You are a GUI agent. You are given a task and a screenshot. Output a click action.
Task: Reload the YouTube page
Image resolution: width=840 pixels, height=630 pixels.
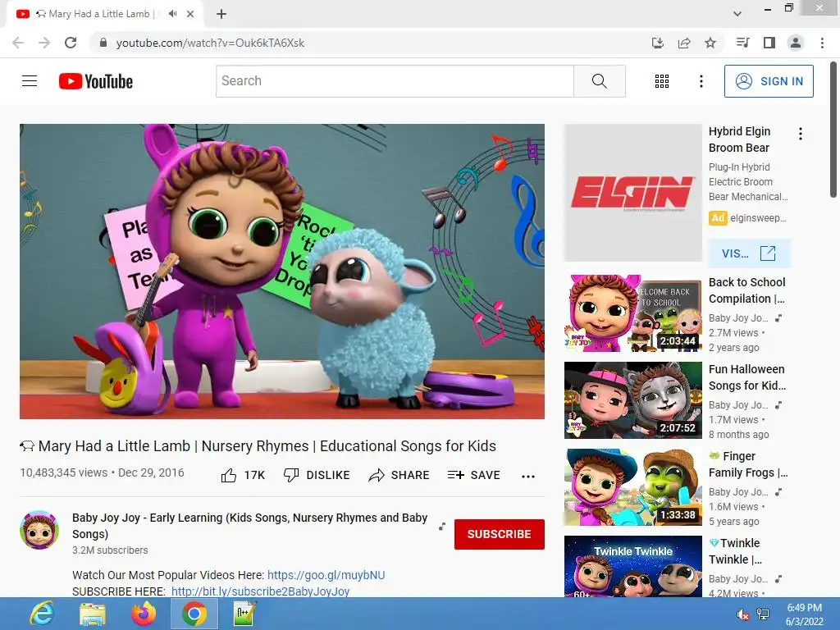[x=71, y=43]
